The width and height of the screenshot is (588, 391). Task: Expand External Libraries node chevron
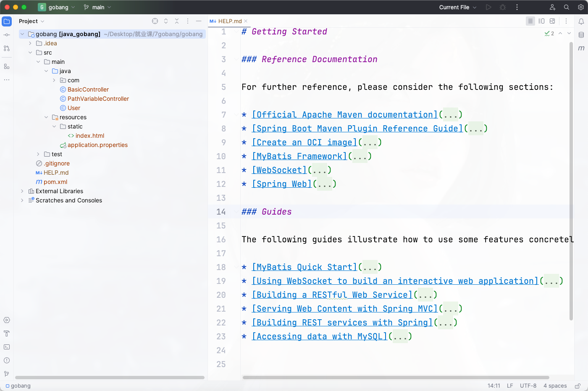[22, 191]
